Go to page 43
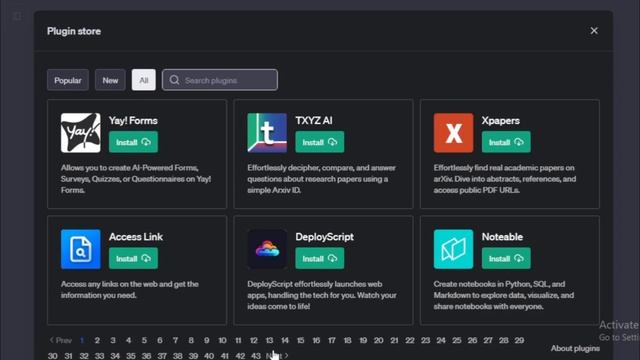The width and height of the screenshot is (640, 360). point(256,356)
